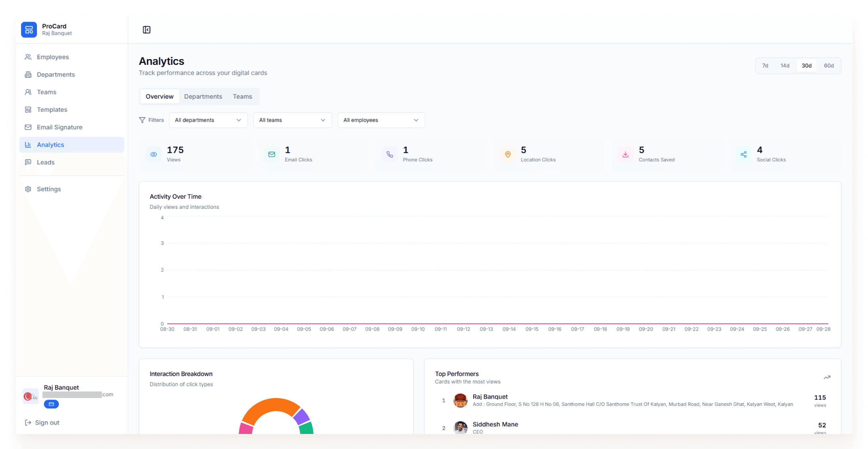Click the Location Clicks pin icon
The height and width of the screenshot is (449, 868).
(x=508, y=154)
